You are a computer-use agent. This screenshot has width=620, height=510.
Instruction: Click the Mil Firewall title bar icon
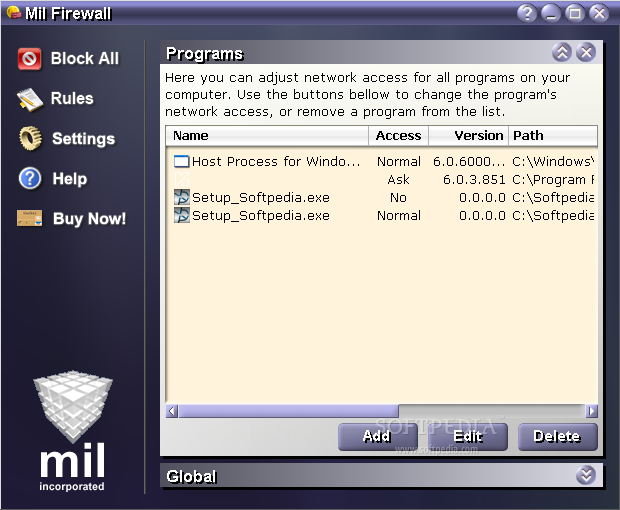click(14, 13)
